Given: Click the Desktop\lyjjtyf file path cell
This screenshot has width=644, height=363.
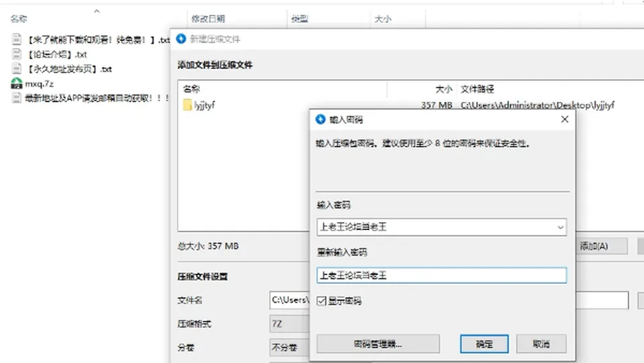Looking at the screenshot, I should coord(537,105).
